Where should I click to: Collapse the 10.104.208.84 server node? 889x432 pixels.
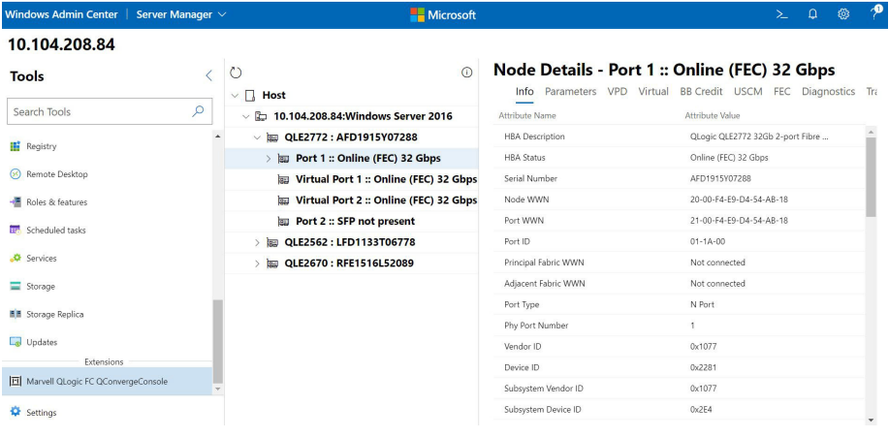[x=246, y=116]
